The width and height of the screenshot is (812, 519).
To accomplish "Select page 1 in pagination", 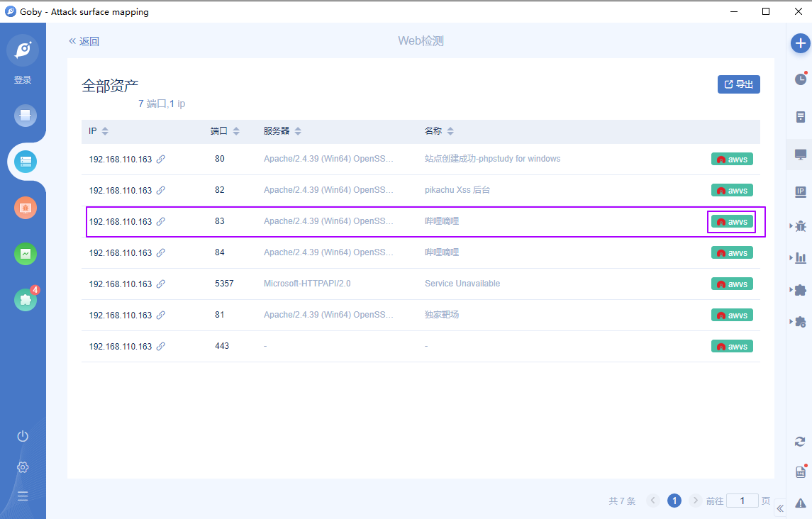I will tap(674, 501).
